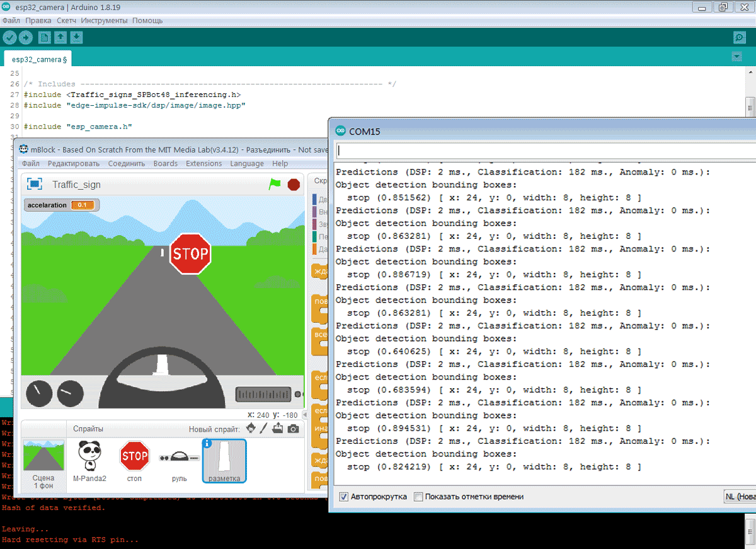The image size is (756, 549).
Task: Click the left gauge dial on dashboard
Action: [39, 393]
